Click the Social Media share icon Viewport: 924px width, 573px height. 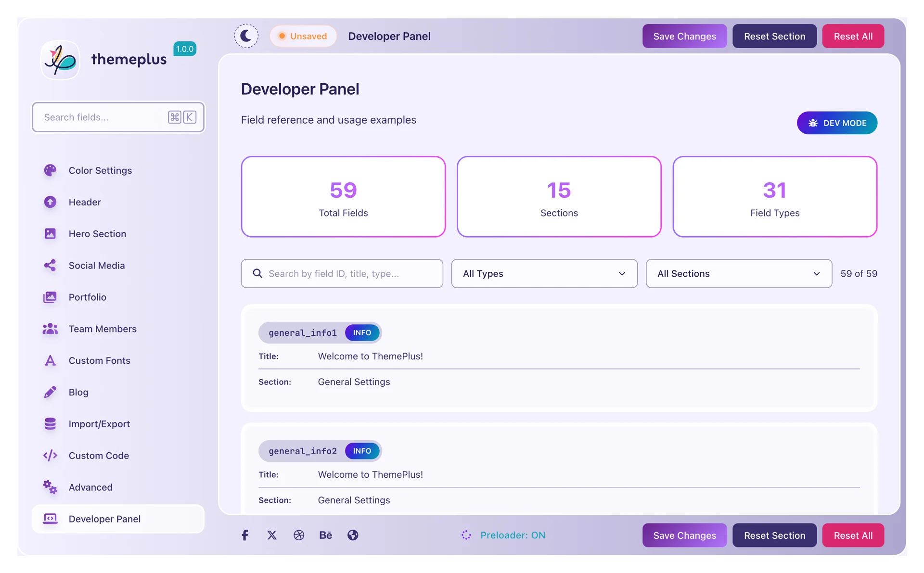tap(50, 265)
